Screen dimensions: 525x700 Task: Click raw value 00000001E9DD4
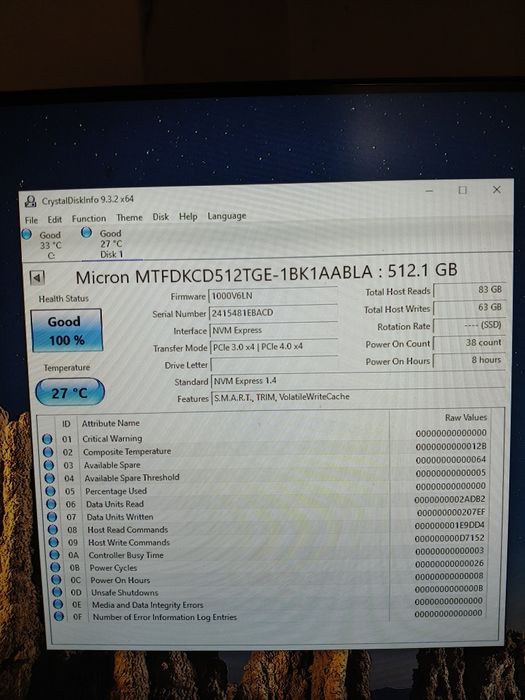click(450, 525)
